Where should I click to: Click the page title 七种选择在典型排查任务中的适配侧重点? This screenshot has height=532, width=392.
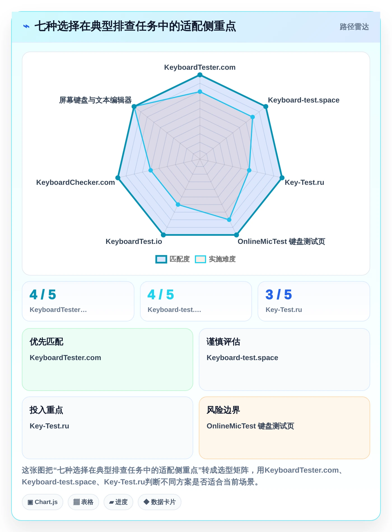(135, 27)
